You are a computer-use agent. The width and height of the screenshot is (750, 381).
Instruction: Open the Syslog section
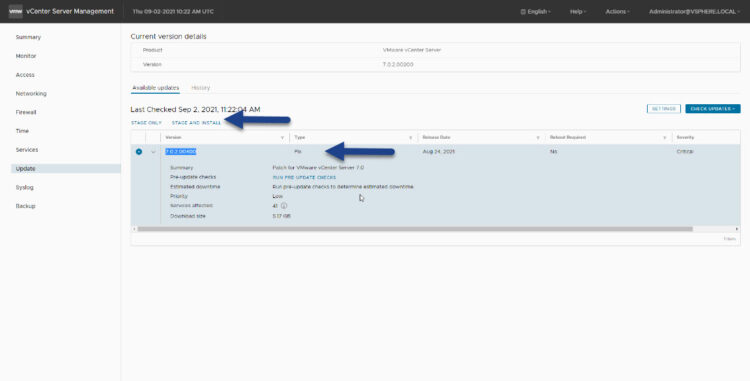coord(24,187)
